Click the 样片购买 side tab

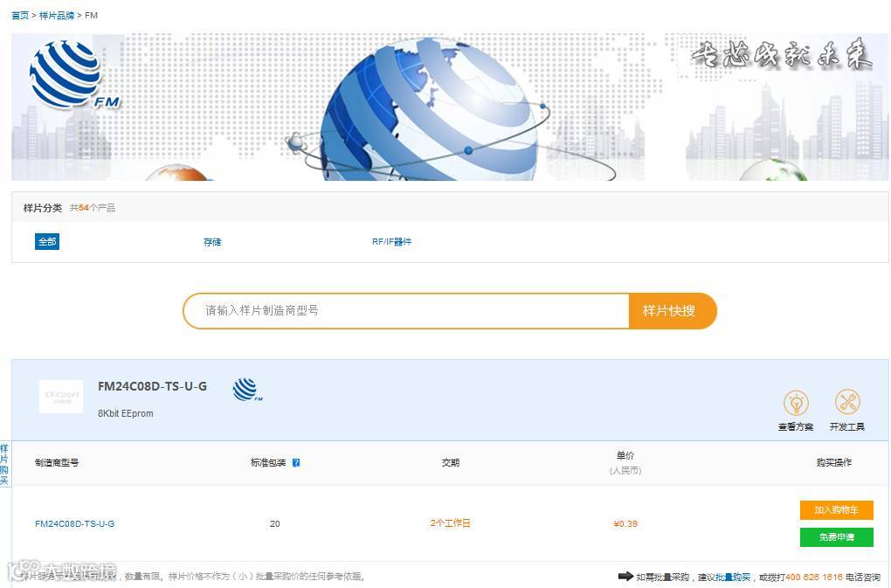coord(4,464)
